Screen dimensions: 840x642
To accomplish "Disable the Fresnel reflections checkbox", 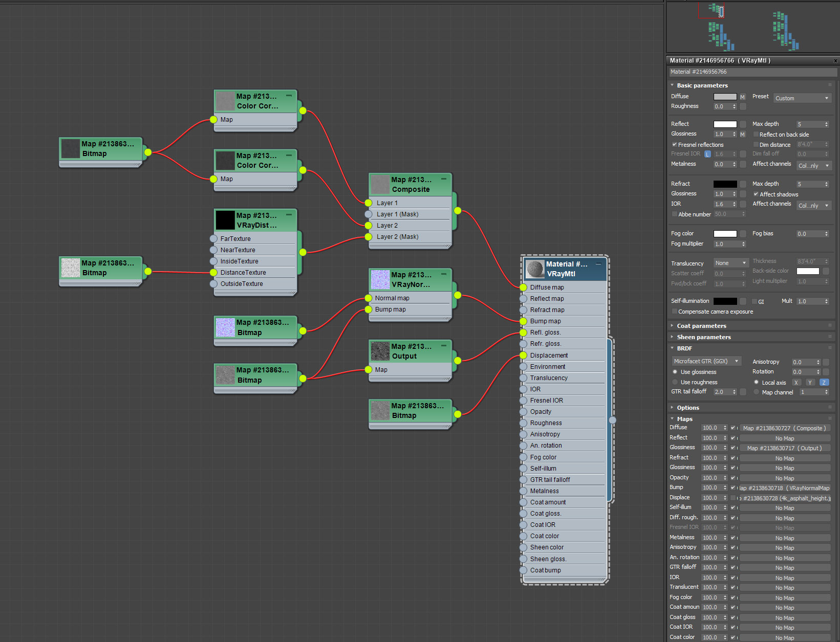I will [675, 145].
